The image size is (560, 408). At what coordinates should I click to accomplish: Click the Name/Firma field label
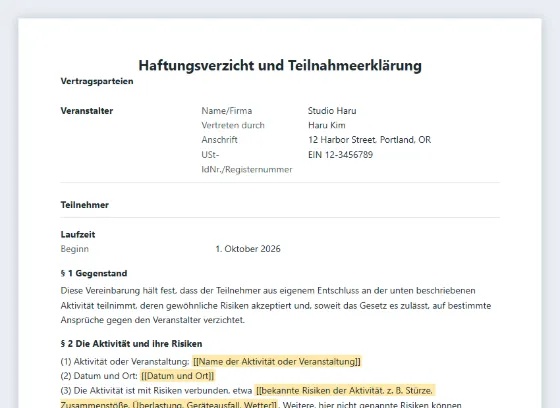(x=227, y=111)
